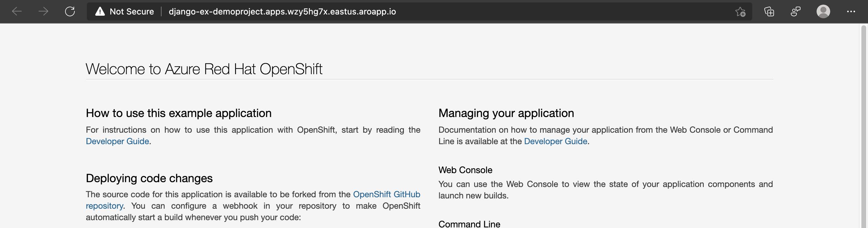This screenshot has height=228, width=868.
Task: Click the Web Console subheading
Action: pos(465,170)
